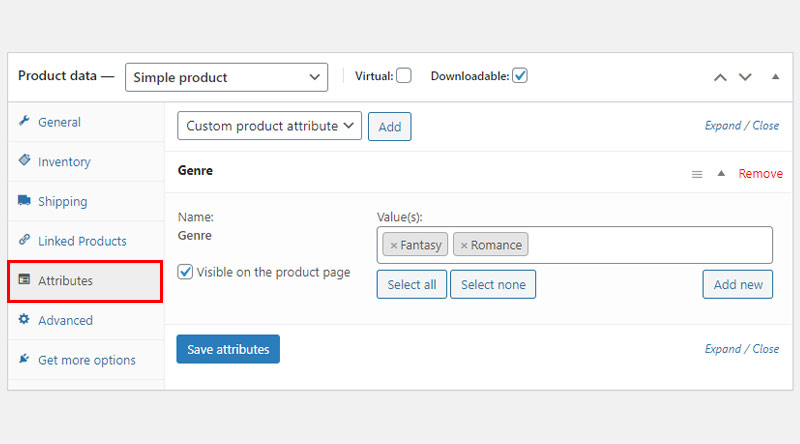The width and height of the screenshot is (800, 444).
Task: Remove the Romance value tag
Action: (464, 245)
